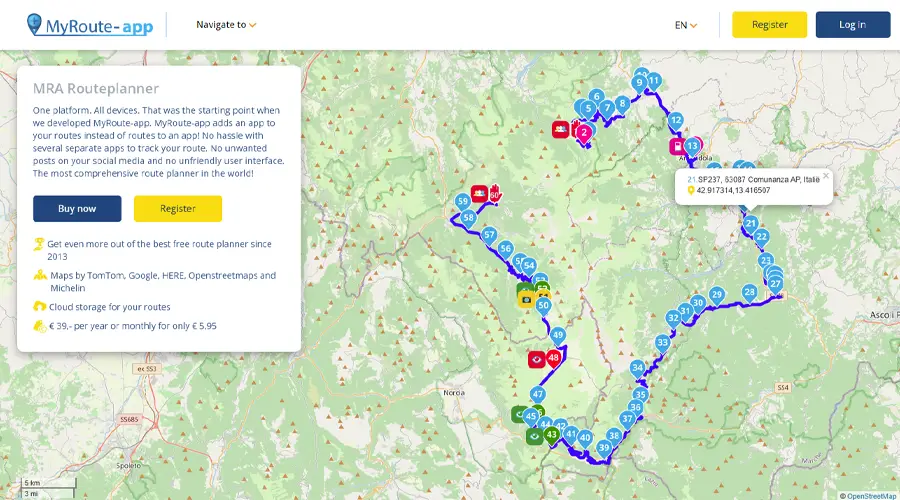Select waypoint marker 29

716,296
